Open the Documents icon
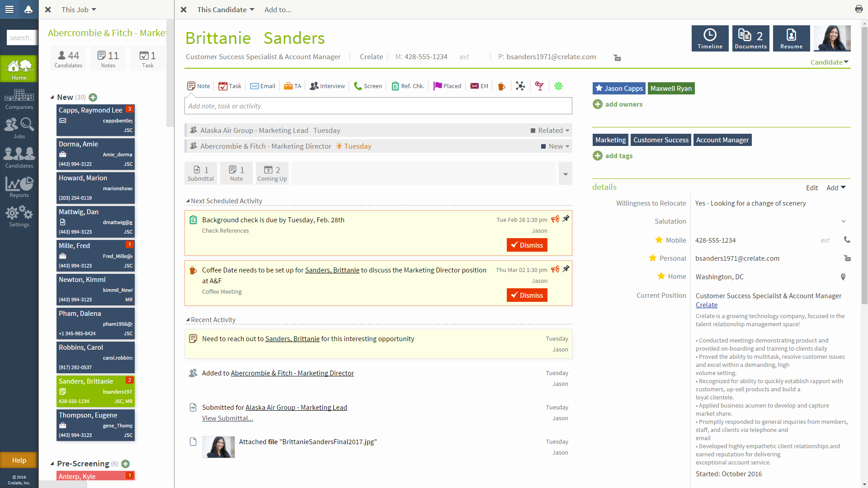 [750, 38]
